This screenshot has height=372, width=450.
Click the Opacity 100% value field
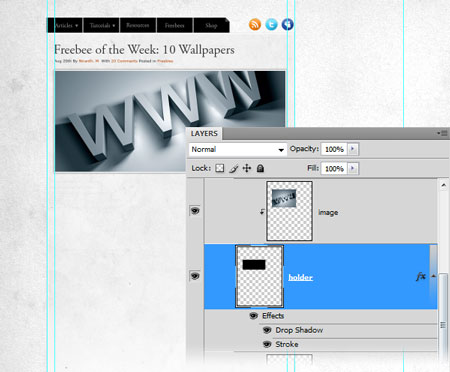[334, 149]
